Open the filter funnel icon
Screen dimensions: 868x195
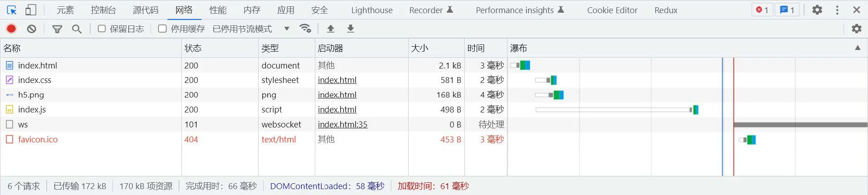57,29
